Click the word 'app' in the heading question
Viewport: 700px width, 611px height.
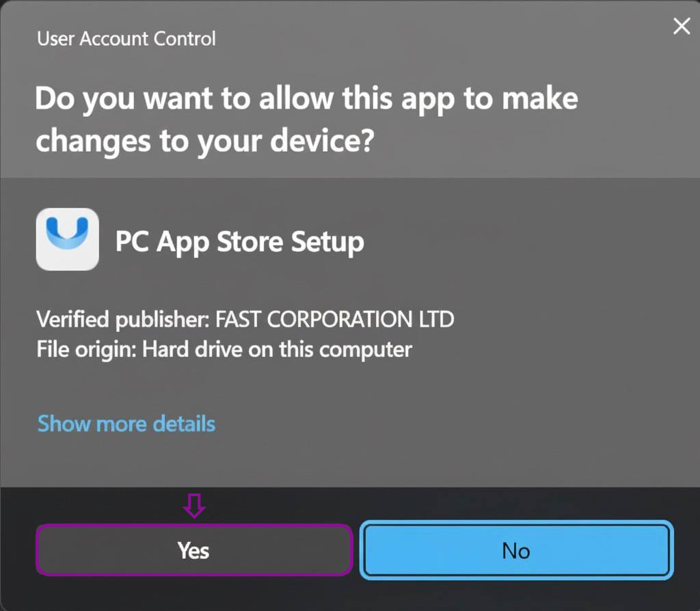(x=428, y=101)
